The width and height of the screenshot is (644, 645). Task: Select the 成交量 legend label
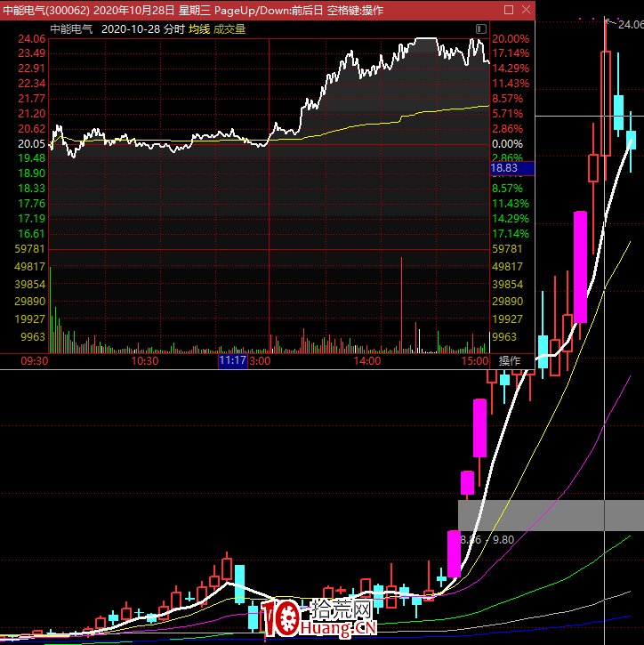pos(229,29)
